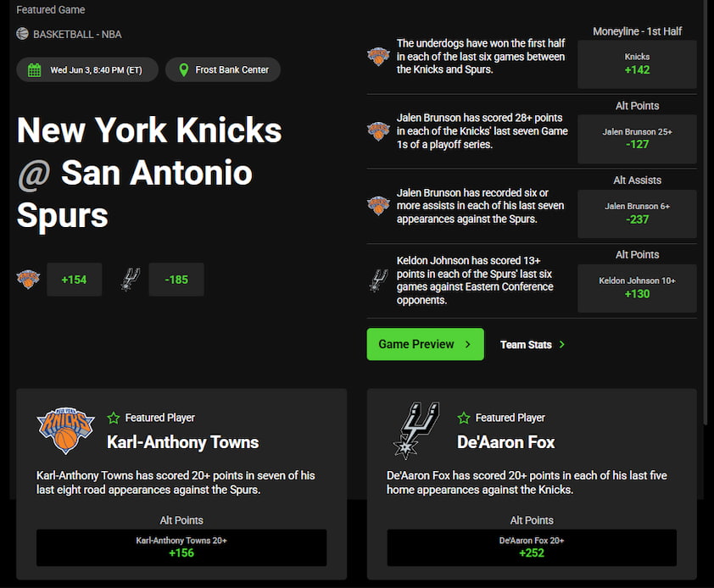This screenshot has height=588, width=714.
Task: Click the green location pin icon
Action: [183, 69]
